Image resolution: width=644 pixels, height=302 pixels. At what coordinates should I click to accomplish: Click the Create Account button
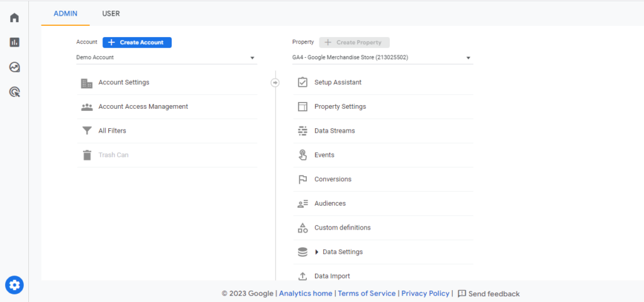136,42
